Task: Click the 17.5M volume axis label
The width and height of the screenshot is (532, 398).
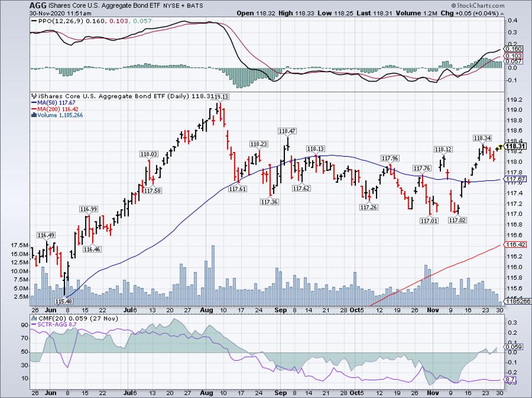Action: pyautogui.click(x=19, y=245)
